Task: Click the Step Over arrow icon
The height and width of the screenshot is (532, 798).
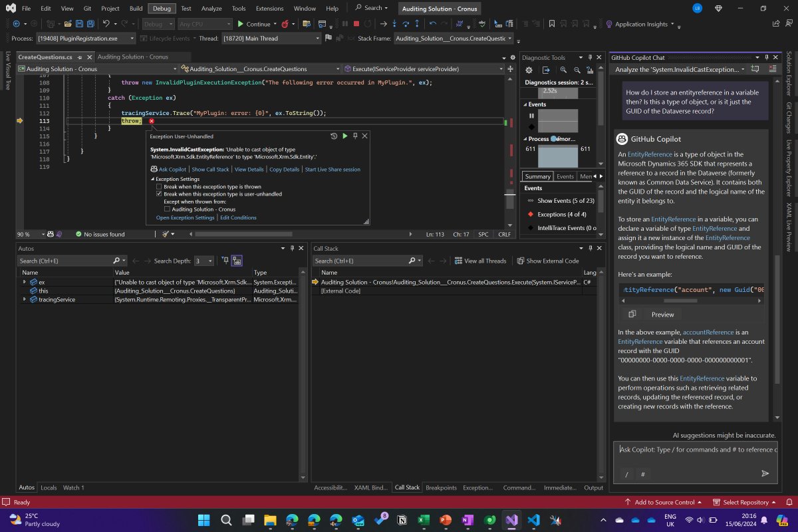Action: (406, 24)
